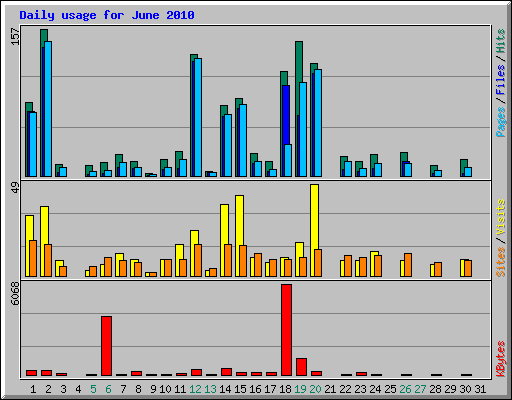The height and width of the screenshot is (400, 512).
Task: Click the cyan pages bar for day 12
Action: pos(198,117)
